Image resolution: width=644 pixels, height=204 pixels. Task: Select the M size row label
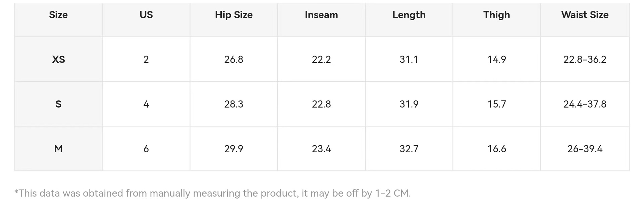(58, 149)
